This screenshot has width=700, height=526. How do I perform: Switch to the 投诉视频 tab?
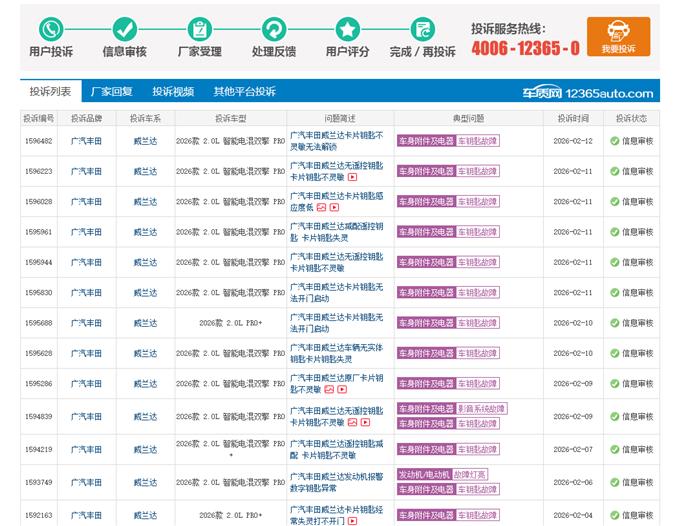pos(173,92)
